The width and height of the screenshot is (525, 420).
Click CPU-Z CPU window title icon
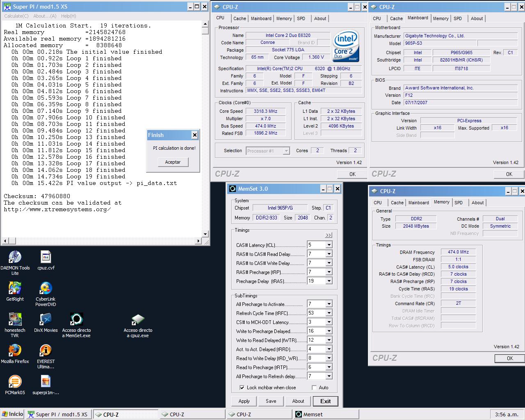(x=217, y=7)
